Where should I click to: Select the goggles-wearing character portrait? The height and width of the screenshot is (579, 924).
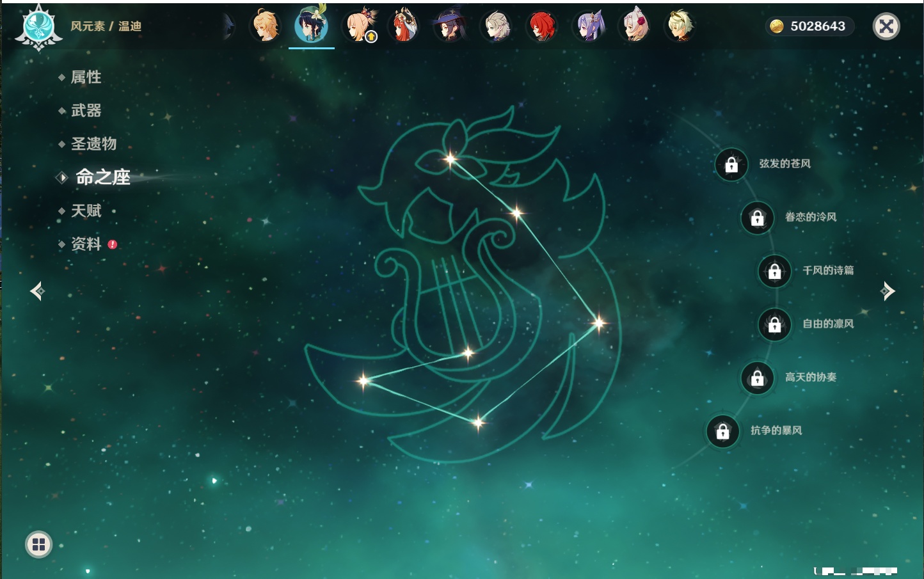tap(680, 26)
